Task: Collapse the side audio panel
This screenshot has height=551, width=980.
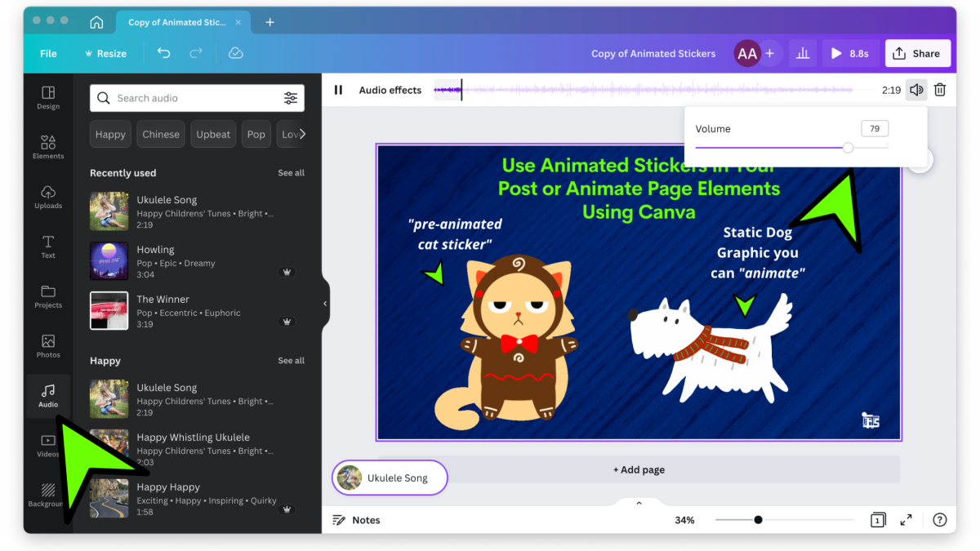Action: coord(325,304)
